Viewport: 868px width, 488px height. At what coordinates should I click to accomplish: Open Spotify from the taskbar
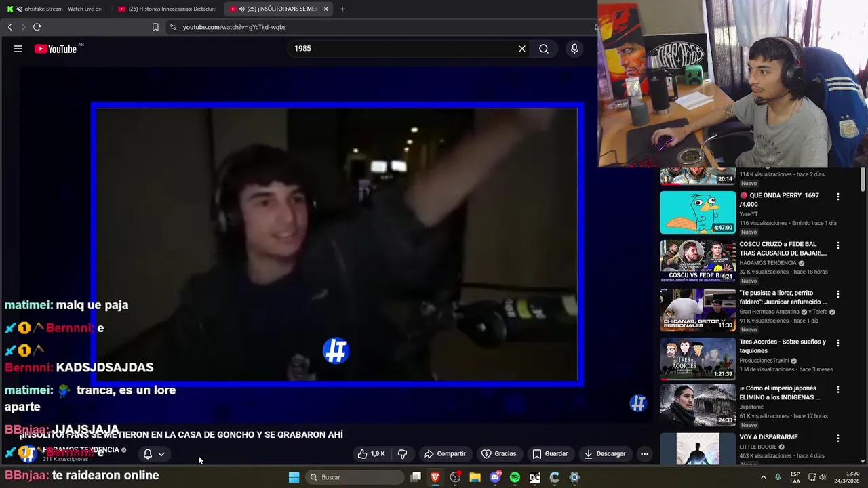(515, 477)
